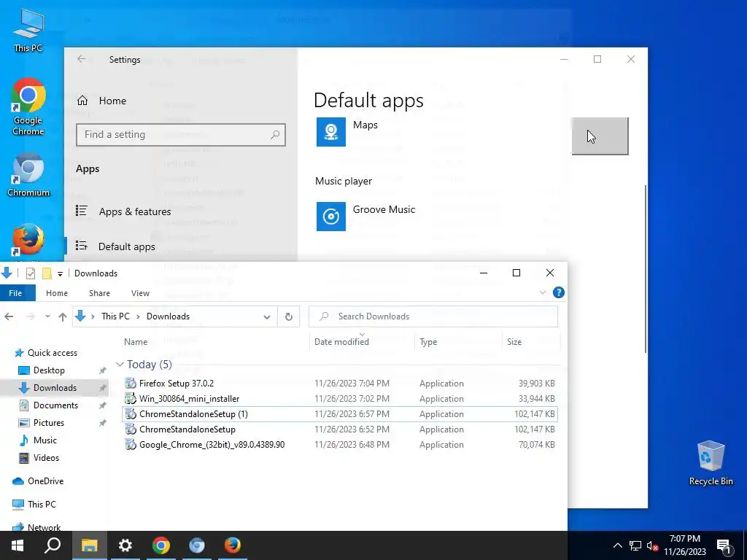Open View ribbon tab in Explorer

pos(140,293)
